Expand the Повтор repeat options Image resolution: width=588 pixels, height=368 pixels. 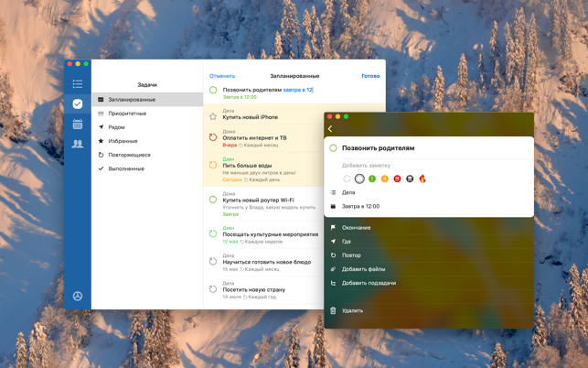coord(351,255)
